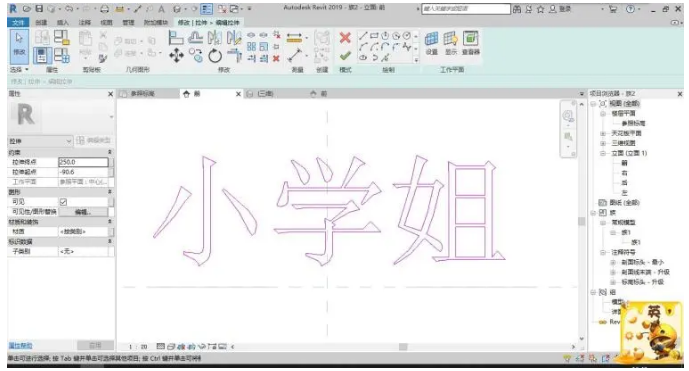This screenshot has height=371, width=689.
Task: Click the red Delete icon in Modify panel
Action: (x=276, y=58)
